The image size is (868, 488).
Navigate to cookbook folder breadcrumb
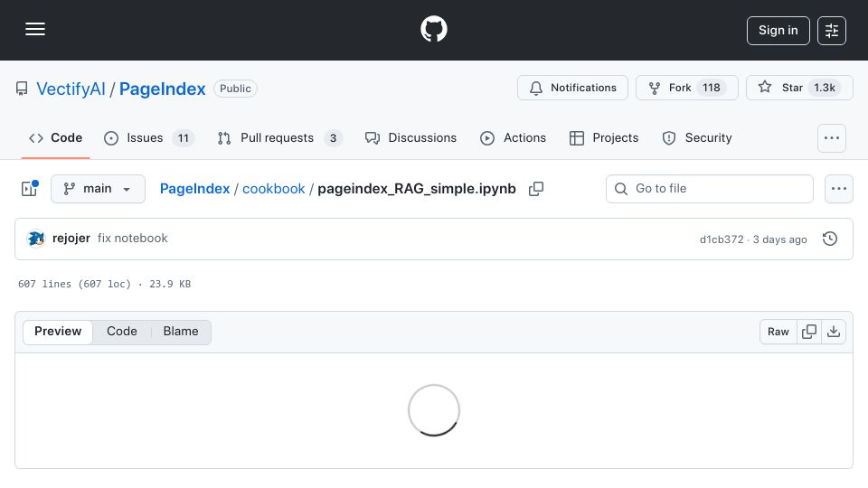pyautogui.click(x=273, y=189)
